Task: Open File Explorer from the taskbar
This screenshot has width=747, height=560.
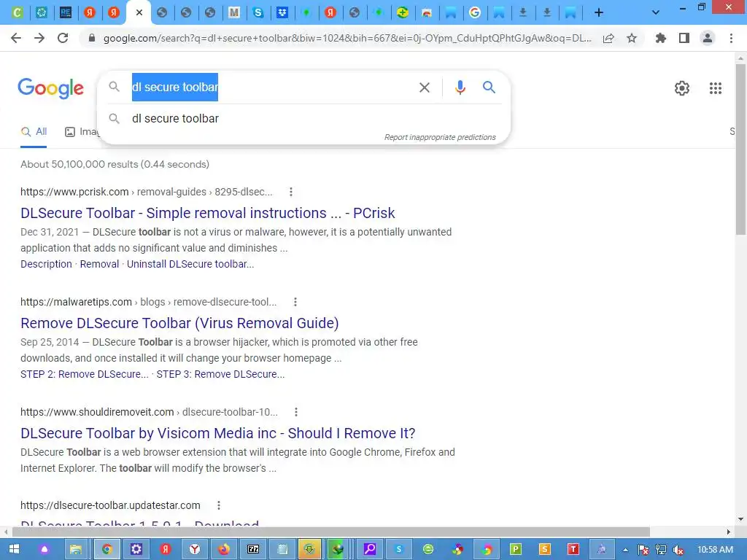Action: pyautogui.click(x=76, y=550)
